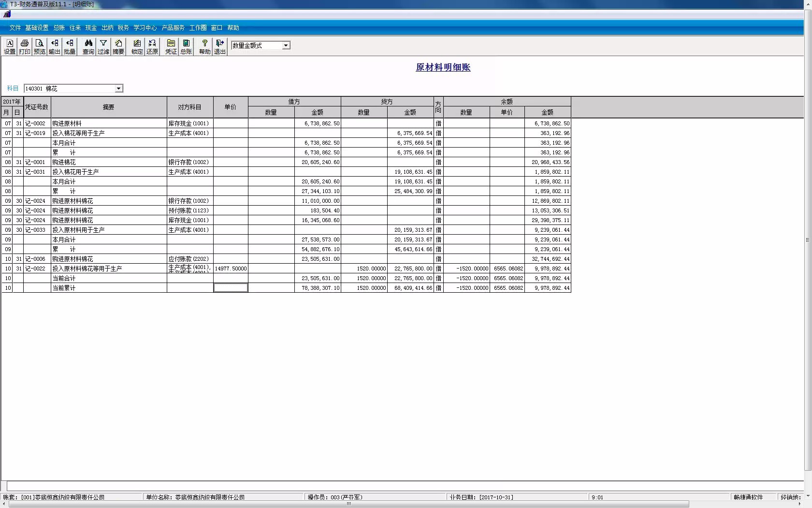Open the 现金 menu
The width and height of the screenshot is (812, 508).
tap(91, 28)
